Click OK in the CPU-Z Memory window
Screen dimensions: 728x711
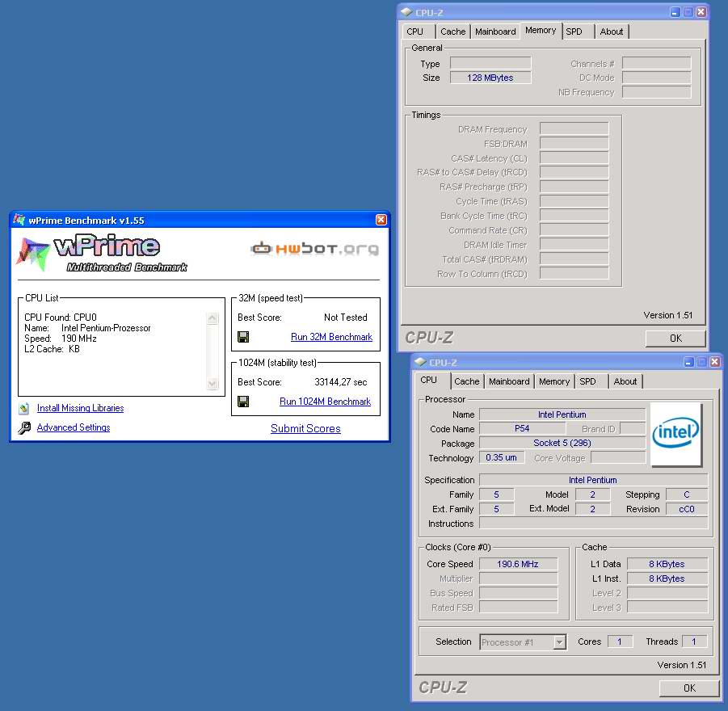(x=675, y=338)
